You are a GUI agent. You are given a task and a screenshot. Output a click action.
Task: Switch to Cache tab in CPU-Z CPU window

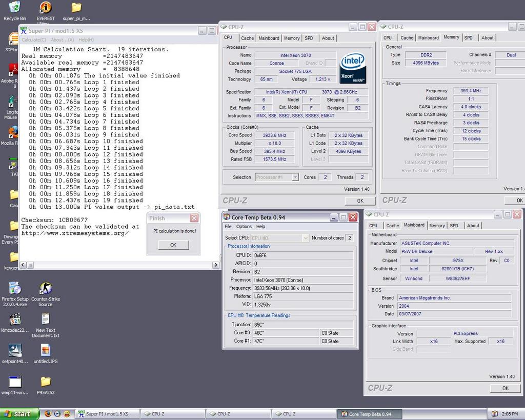pyautogui.click(x=248, y=38)
